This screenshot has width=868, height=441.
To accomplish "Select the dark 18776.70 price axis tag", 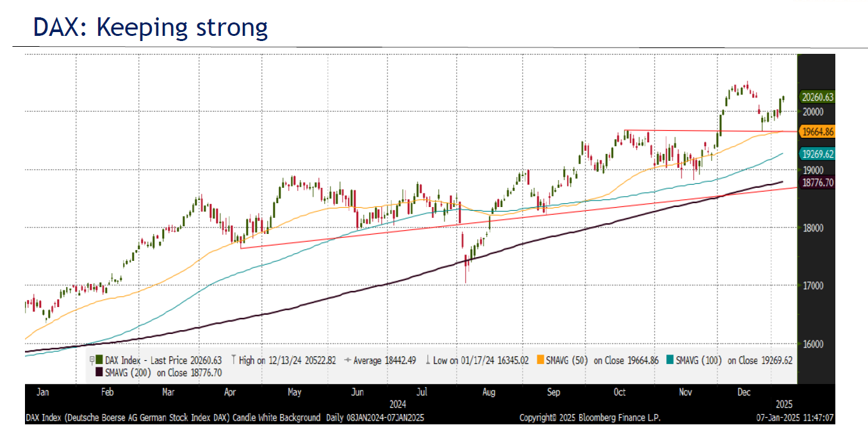I will pos(817,183).
